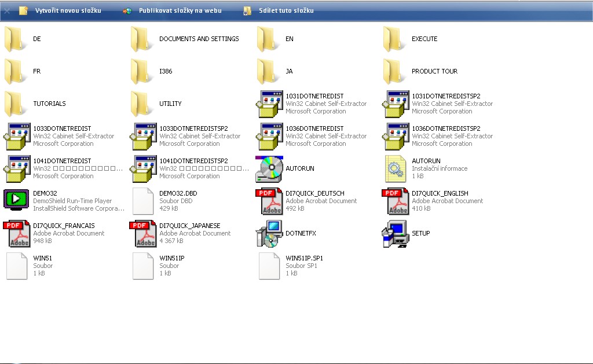Click the 1036DOTNETREDISTSP2 installer icon

[x=396, y=137]
